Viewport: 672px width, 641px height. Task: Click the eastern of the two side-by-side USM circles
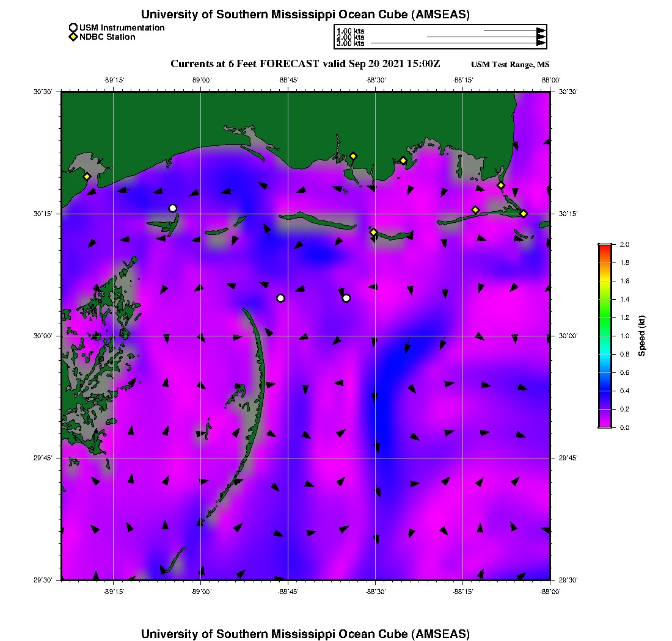coord(346,298)
